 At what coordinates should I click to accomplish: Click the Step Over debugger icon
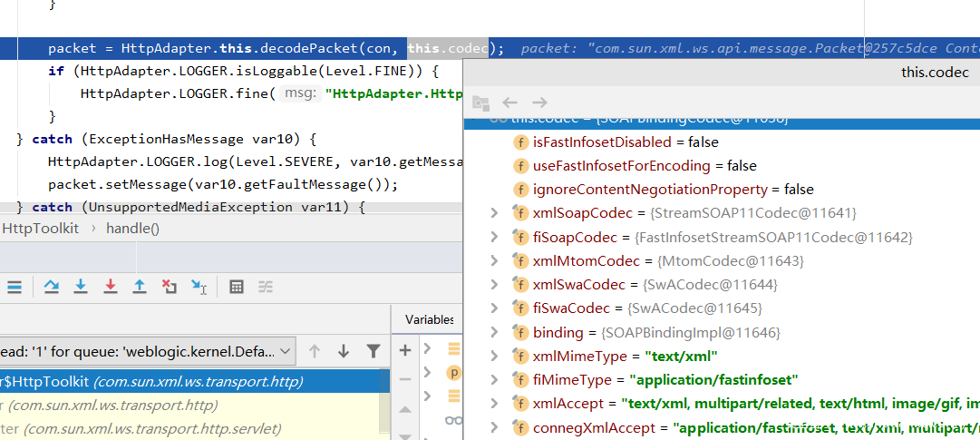52,287
